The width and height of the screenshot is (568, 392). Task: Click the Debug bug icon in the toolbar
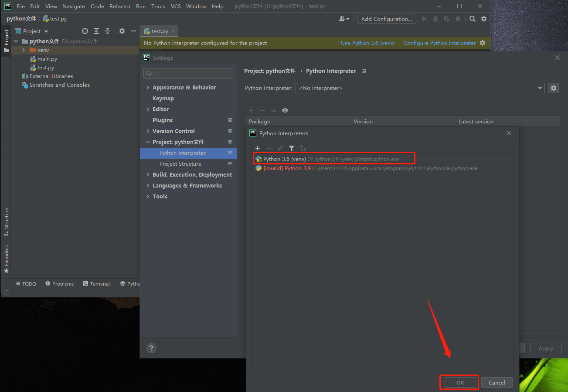[x=435, y=19]
